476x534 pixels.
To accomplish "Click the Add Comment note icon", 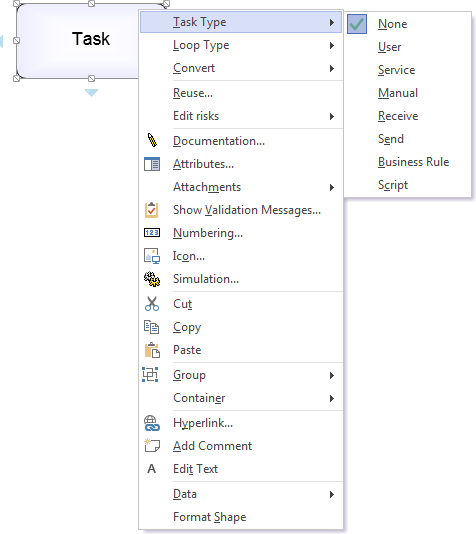I will click(152, 445).
